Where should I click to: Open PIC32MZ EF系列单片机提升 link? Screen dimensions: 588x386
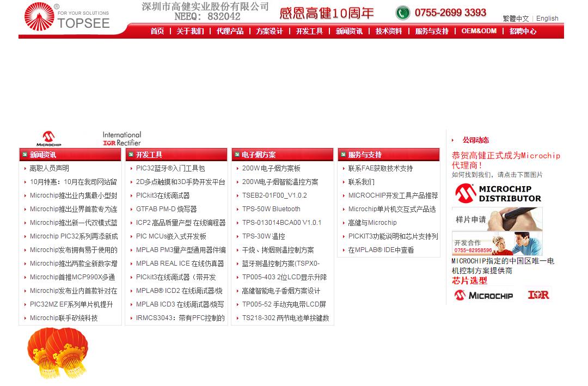click(71, 304)
